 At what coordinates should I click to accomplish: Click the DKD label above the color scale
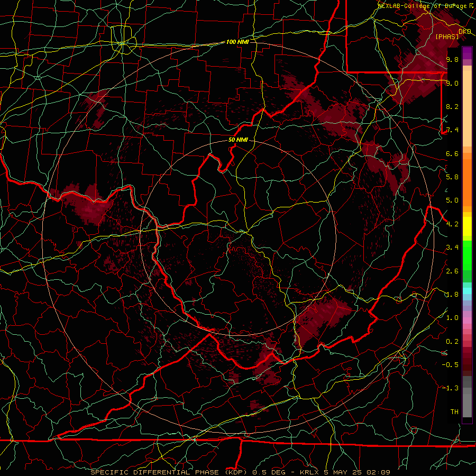(464, 31)
